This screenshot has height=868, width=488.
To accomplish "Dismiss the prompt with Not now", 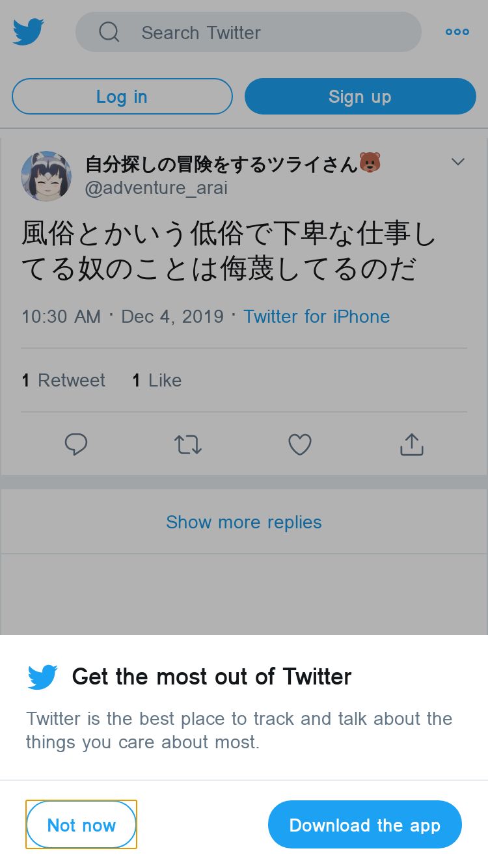I will point(81,824).
